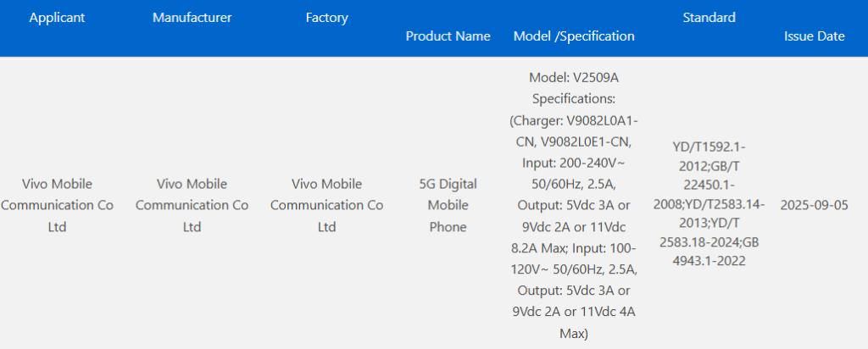Click the 2025-09-05 issue date cell
Viewport: 868px width, 349px height.
coord(814,205)
